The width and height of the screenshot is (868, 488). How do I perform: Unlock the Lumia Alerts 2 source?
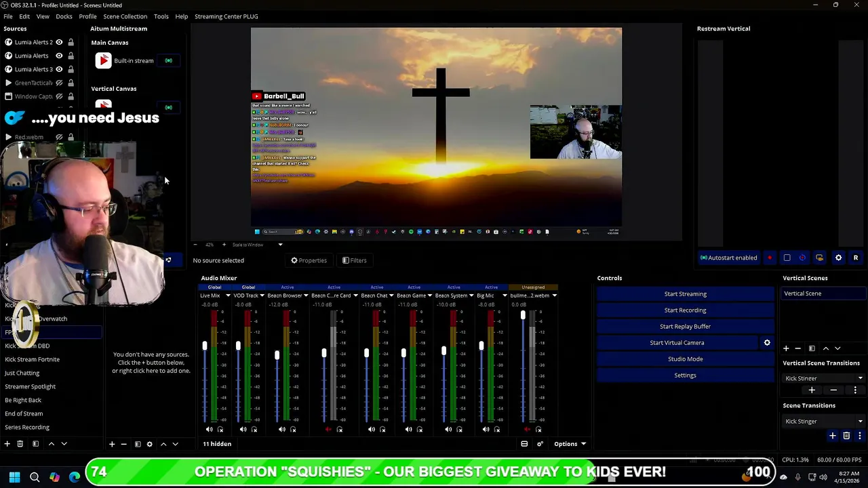(71, 42)
